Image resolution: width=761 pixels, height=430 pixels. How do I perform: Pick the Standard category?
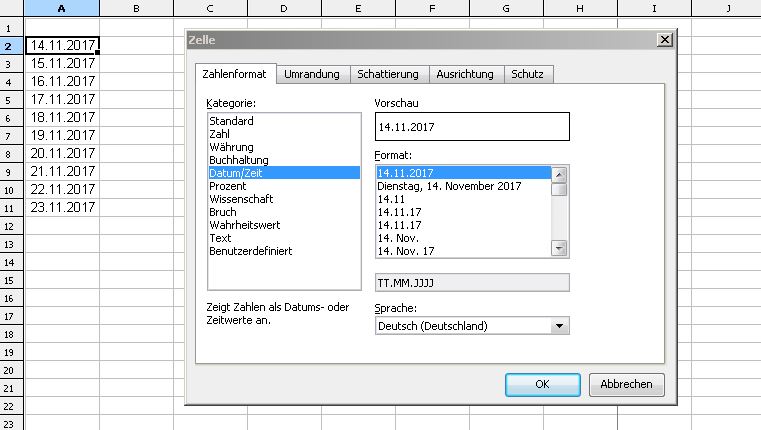(231, 121)
